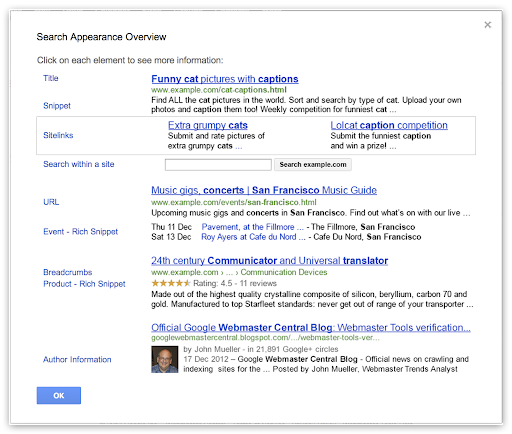The height and width of the screenshot is (434, 512).
Task: Open the Event - Rich Snippet link
Action: [x=81, y=231]
